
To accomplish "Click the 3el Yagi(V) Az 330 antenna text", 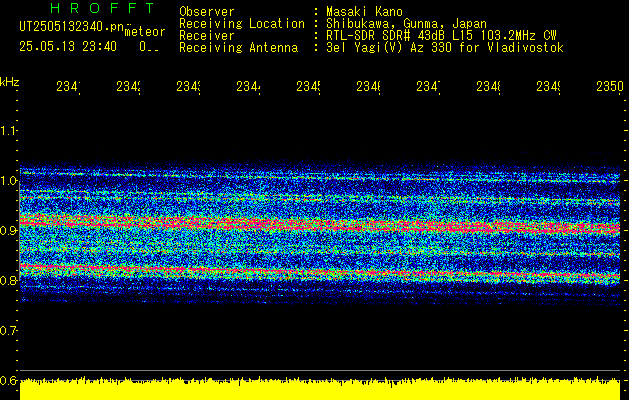I will tap(445, 48).
